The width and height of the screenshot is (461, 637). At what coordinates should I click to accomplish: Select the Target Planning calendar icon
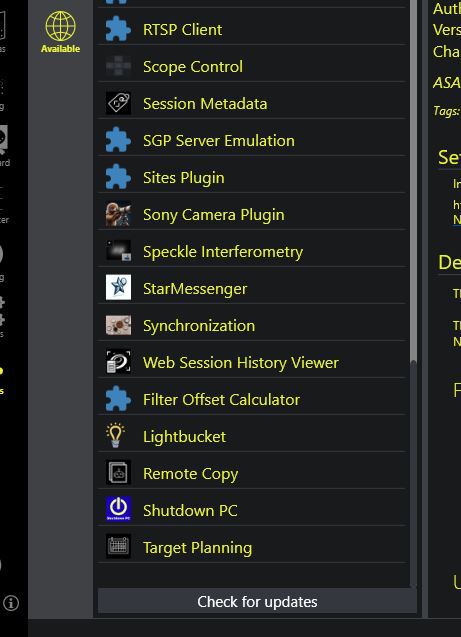point(118,547)
